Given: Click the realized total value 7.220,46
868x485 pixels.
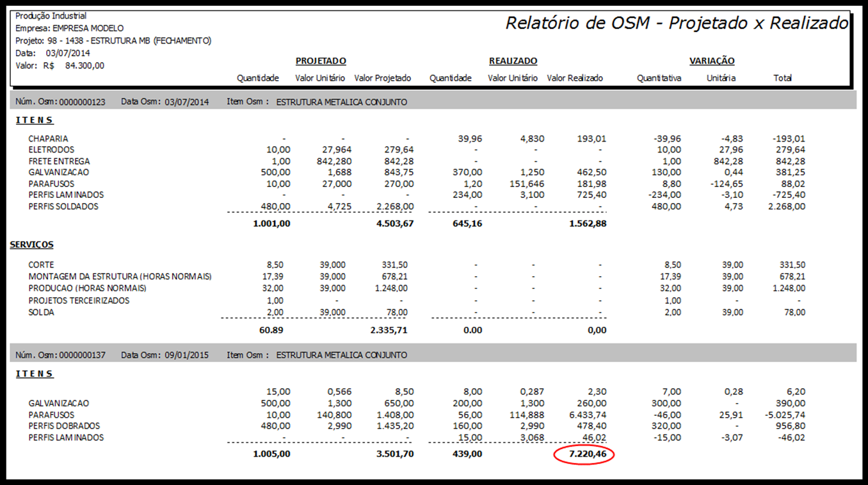Looking at the screenshot, I should click(586, 454).
